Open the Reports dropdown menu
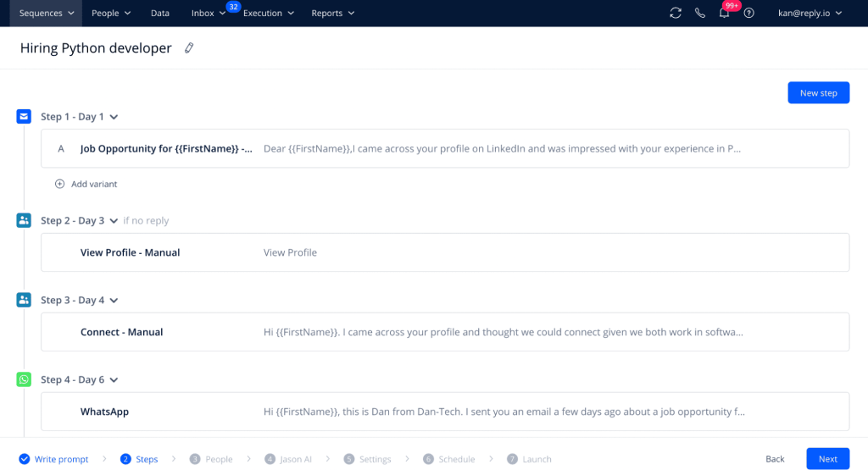 click(x=332, y=13)
